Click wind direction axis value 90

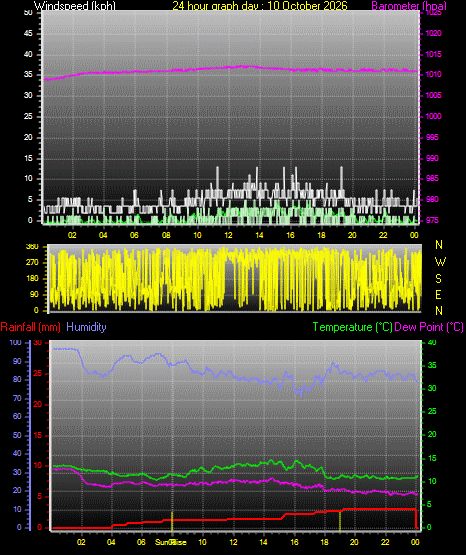[34, 294]
